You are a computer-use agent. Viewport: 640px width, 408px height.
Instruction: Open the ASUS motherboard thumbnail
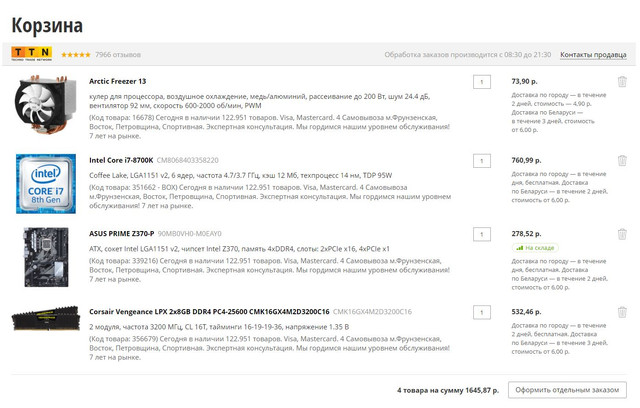coord(46,257)
